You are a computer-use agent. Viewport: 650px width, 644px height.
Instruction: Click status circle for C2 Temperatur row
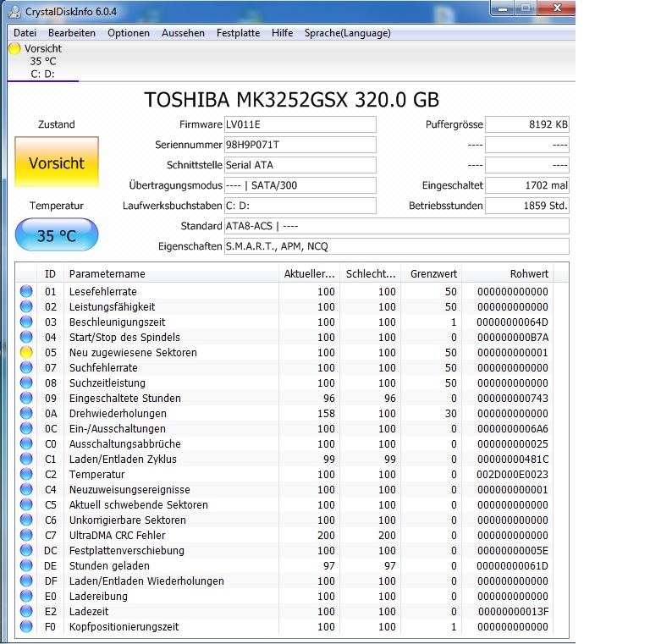(26, 474)
